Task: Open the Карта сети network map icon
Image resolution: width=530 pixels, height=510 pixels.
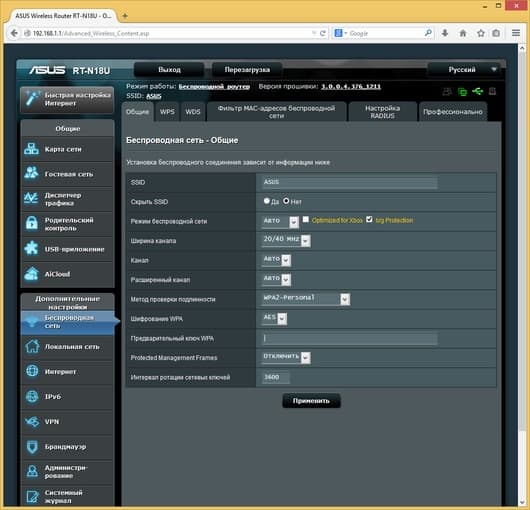Action: click(x=31, y=149)
